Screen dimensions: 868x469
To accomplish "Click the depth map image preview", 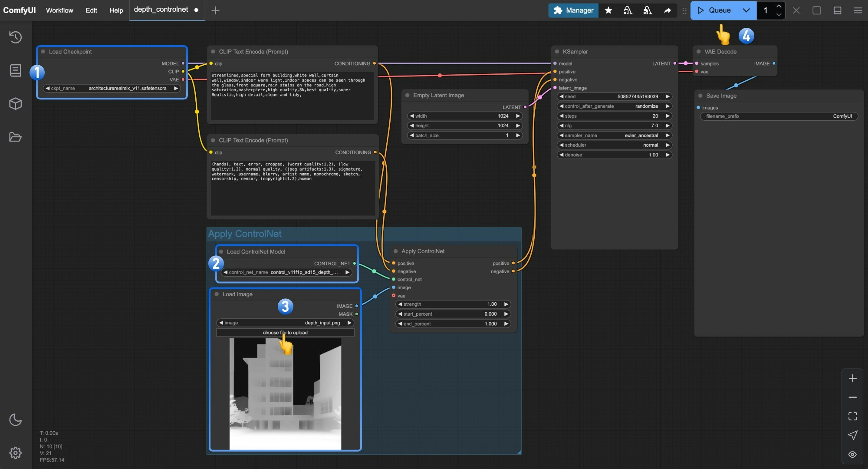I will coord(285,393).
